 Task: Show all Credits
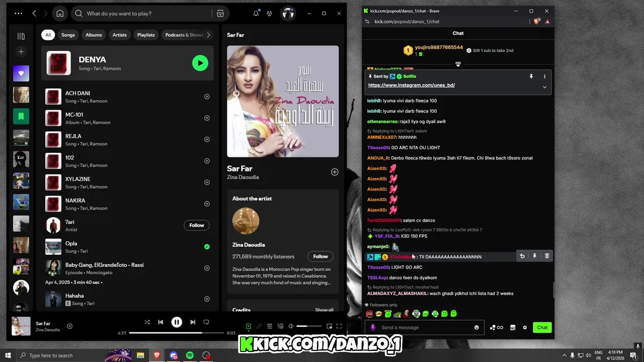[x=324, y=310]
